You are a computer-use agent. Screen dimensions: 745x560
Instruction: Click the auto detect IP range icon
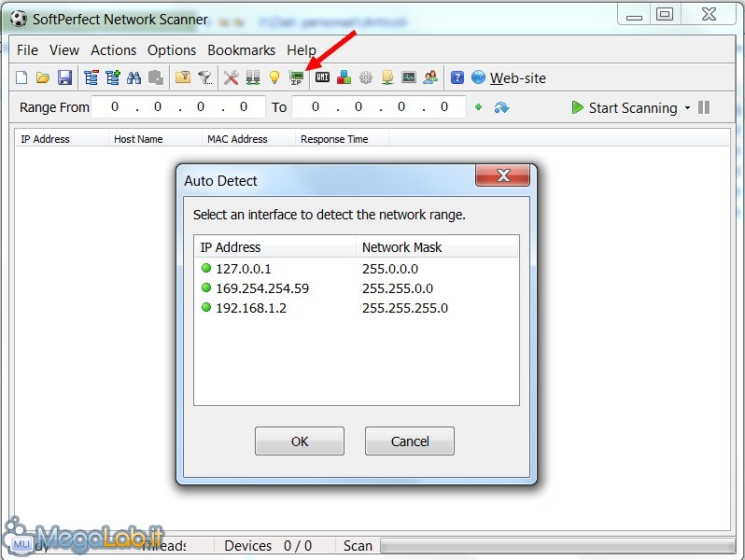(296, 77)
